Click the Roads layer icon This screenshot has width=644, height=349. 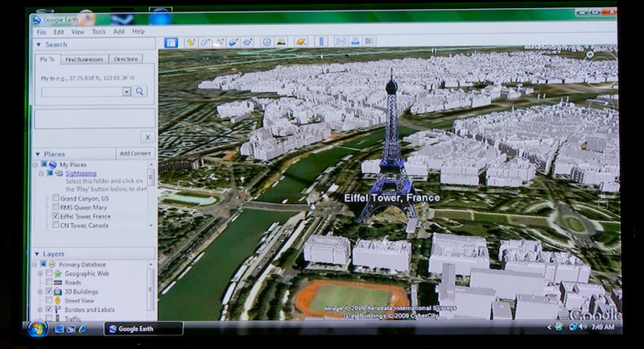58,282
